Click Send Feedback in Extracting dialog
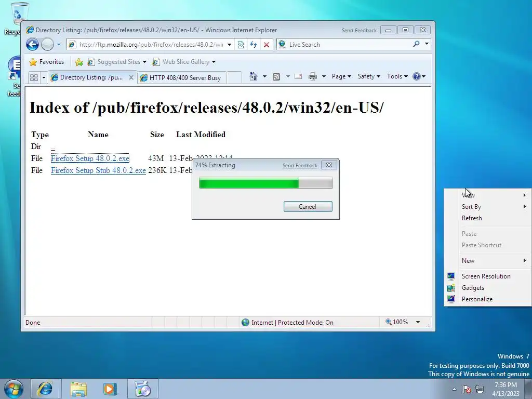Image resolution: width=532 pixels, height=399 pixels. coord(300,166)
